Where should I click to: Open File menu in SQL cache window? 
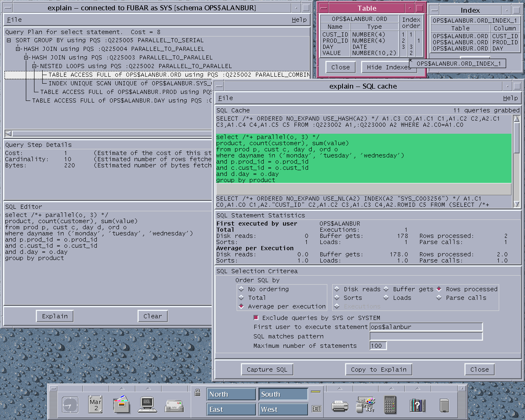coord(226,98)
